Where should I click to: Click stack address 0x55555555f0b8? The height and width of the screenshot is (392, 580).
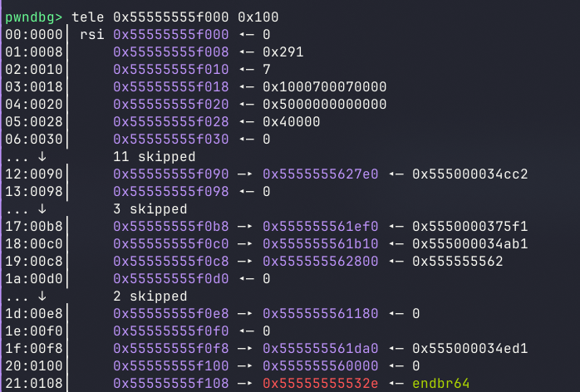coord(170,226)
